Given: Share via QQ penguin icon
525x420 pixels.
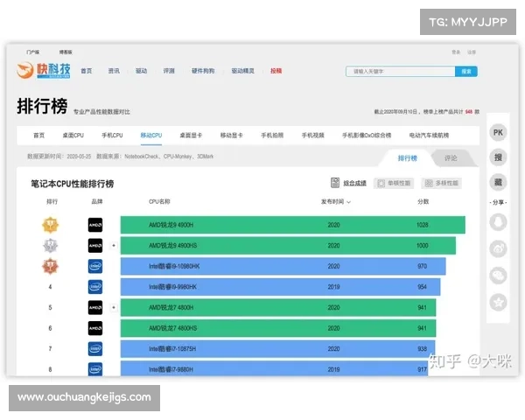Looking at the screenshot, I should pyautogui.click(x=498, y=222).
